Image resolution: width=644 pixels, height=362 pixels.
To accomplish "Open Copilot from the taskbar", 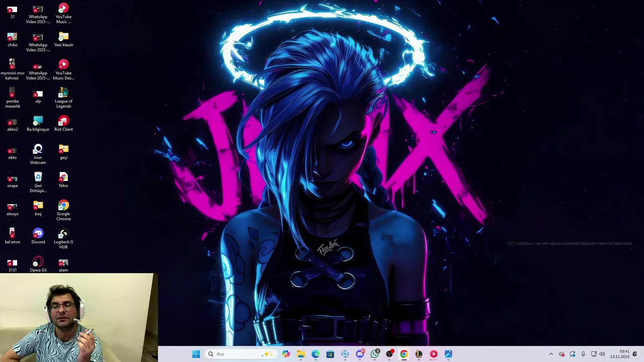I will pyautogui.click(x=286, y=354).
